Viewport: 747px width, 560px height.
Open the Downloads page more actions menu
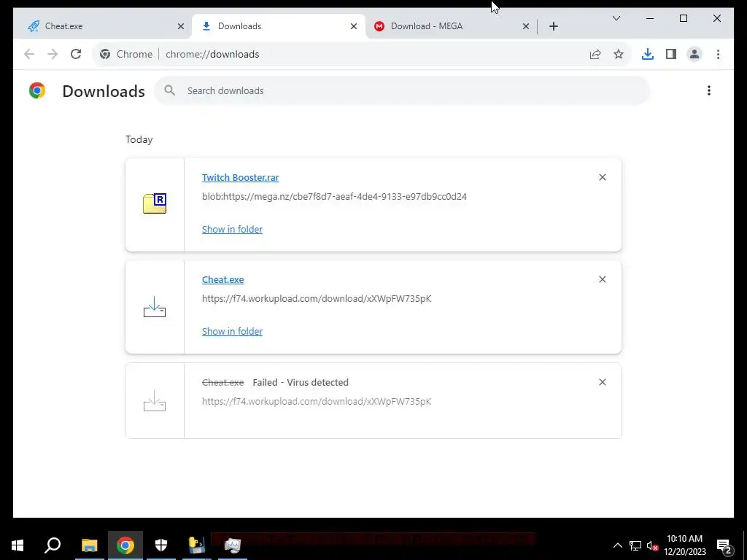pyautogui.click(x=709, y=90)
